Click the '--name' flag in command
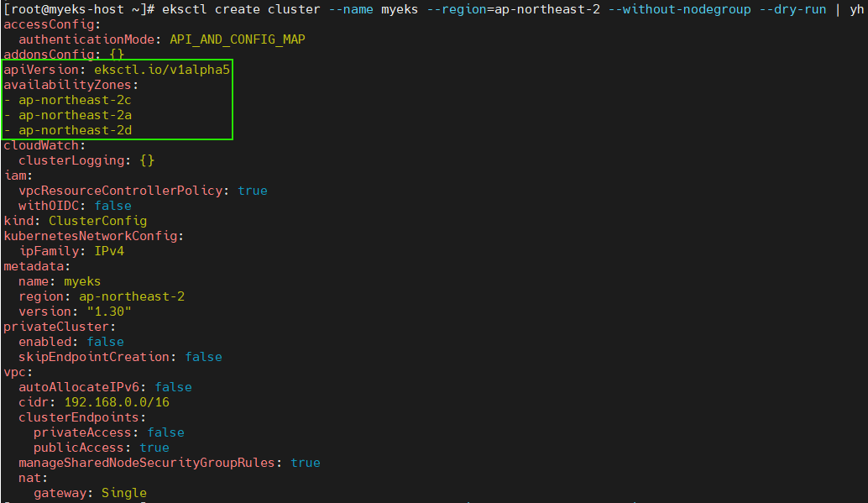This screenshot has height=503, width=868. point(350,9)
